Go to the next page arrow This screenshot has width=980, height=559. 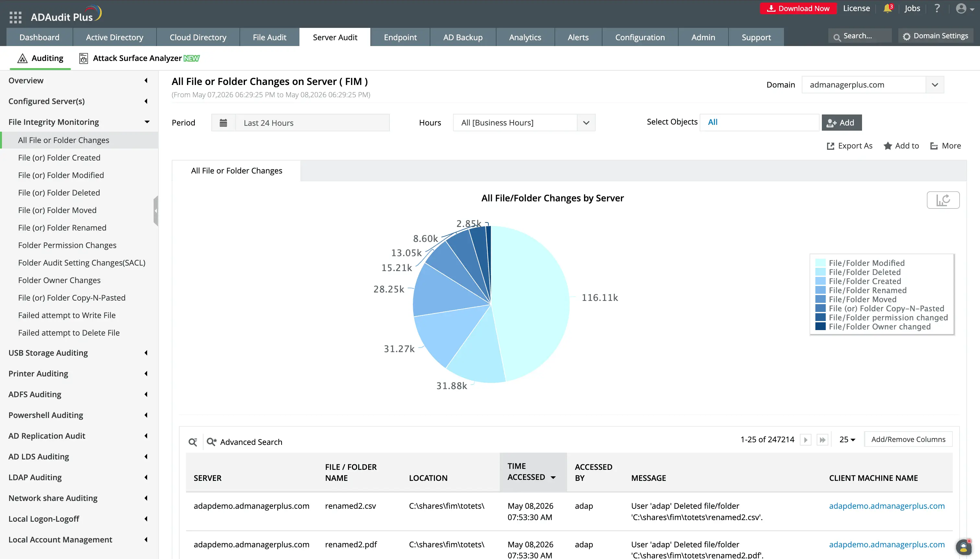pyautogui.click(x=805, y=440)
